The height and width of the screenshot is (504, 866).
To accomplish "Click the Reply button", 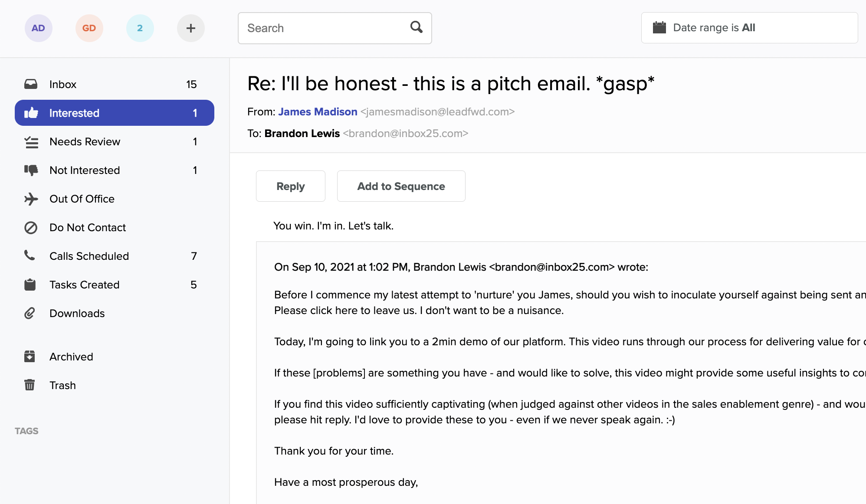I will click(291, 186).
